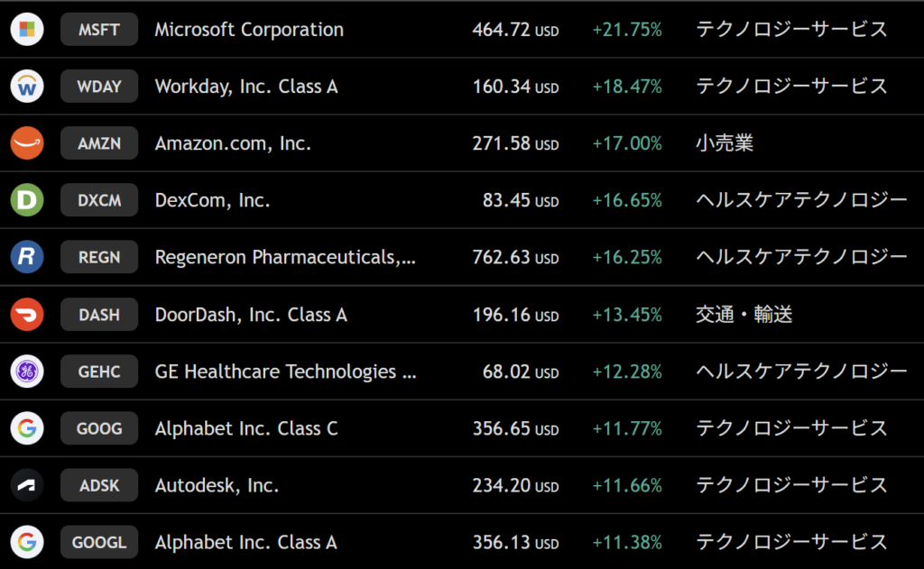The image size is (924, 569).
Task: Select the GE Healthcare purple logo
Action: [x=27, y=372]
